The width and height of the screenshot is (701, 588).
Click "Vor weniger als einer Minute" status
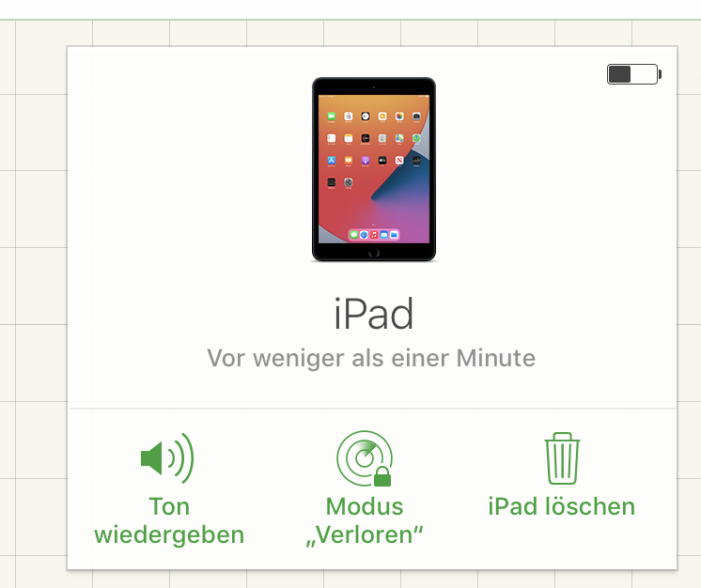371,358
